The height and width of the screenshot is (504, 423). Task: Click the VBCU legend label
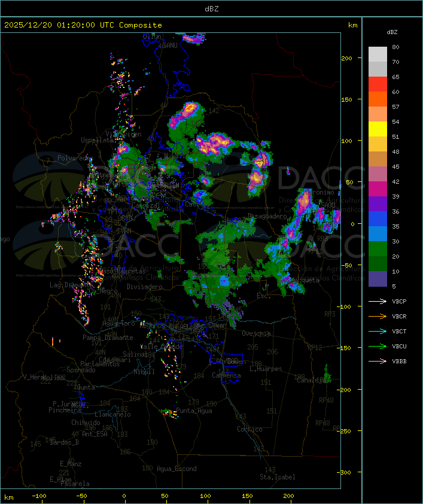point(399,347)
